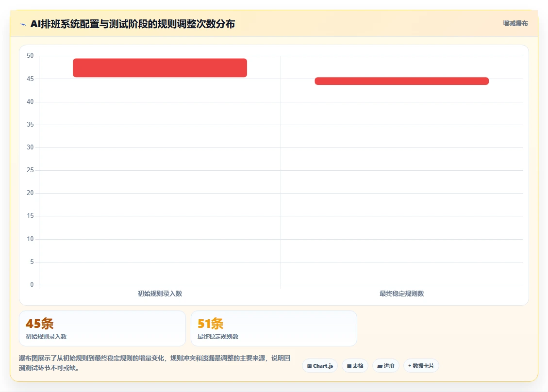The width and height of the screenshot is (548, 392).
Task: Click the red bar for 最终稳定规则数
Action: 401,81
